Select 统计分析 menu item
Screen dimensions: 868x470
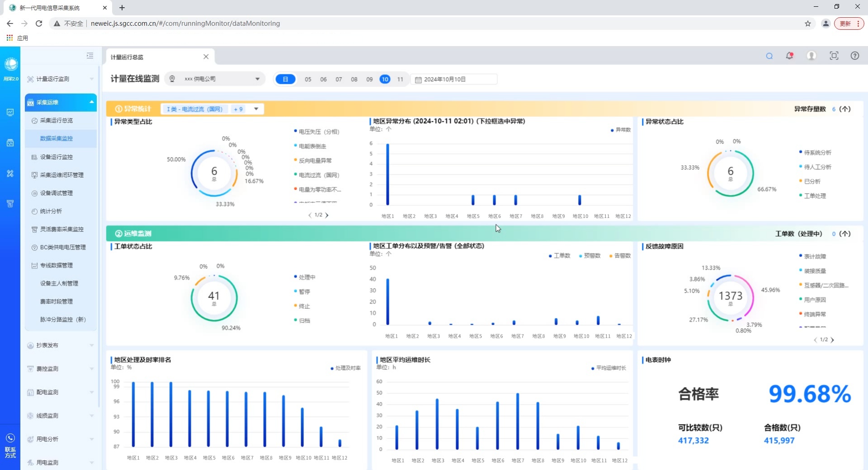coord(51,211)
